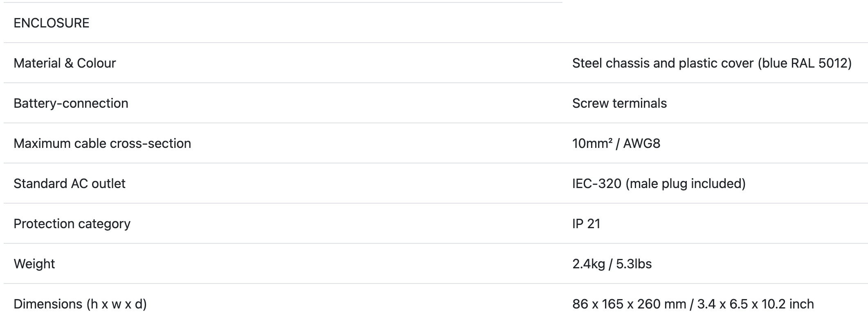Click the Material & Colour label

(65, 63)
